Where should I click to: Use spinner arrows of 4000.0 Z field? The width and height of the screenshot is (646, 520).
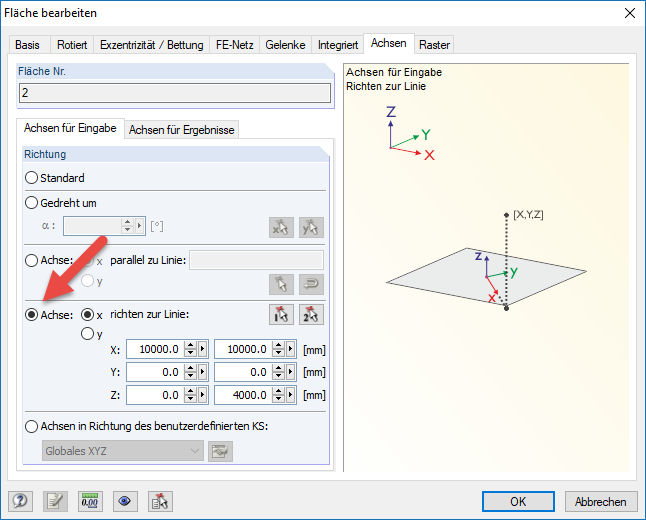point(279,395)
